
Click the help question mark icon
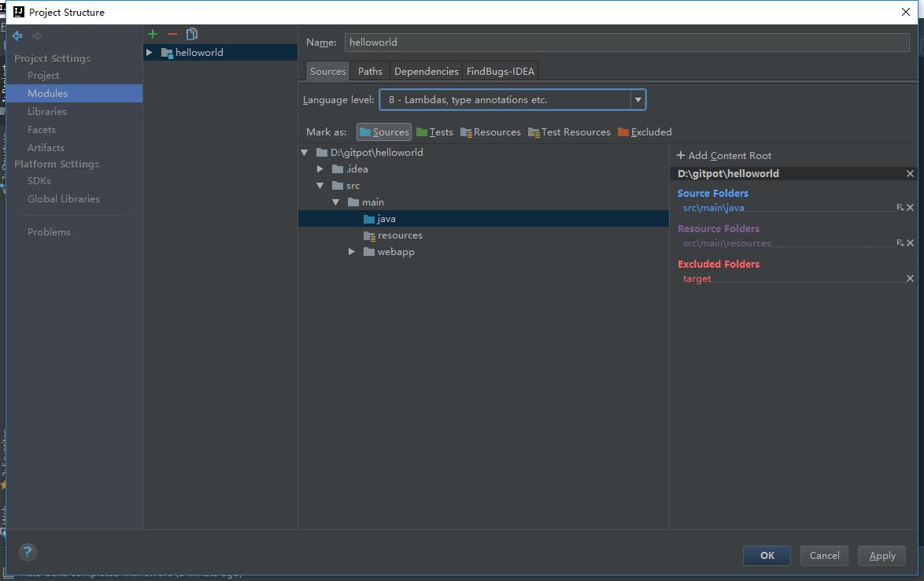[28, 552]
